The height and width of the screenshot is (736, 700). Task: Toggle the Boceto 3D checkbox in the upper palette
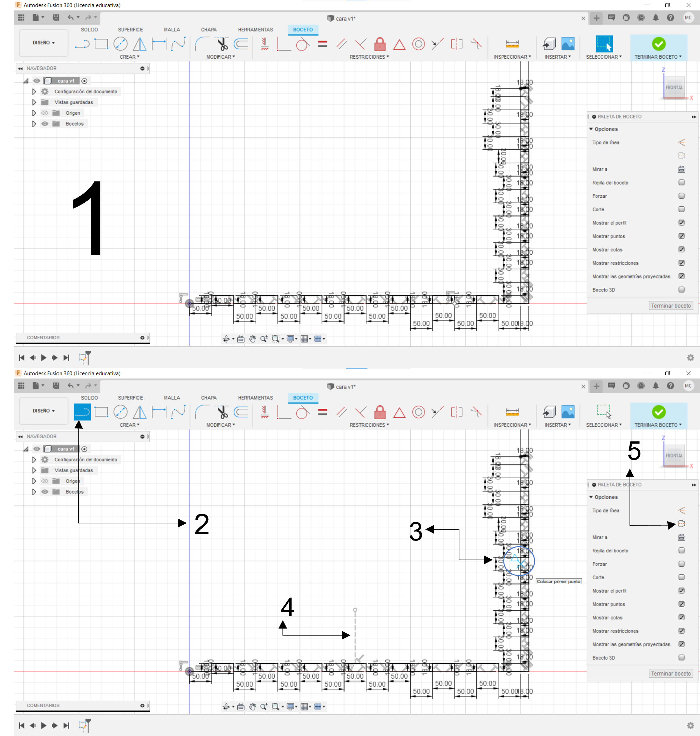tap(681, 290)
